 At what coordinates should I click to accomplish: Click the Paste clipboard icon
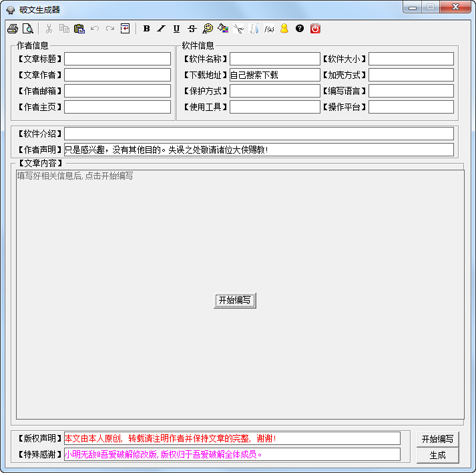[79, 29]
